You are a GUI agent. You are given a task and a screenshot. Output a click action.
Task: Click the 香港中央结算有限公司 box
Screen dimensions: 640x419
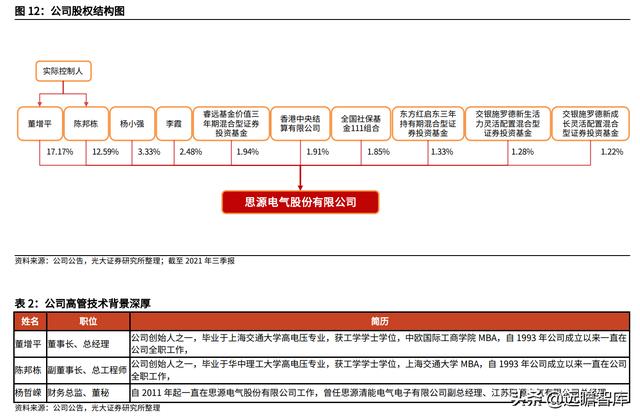point(300,124)
